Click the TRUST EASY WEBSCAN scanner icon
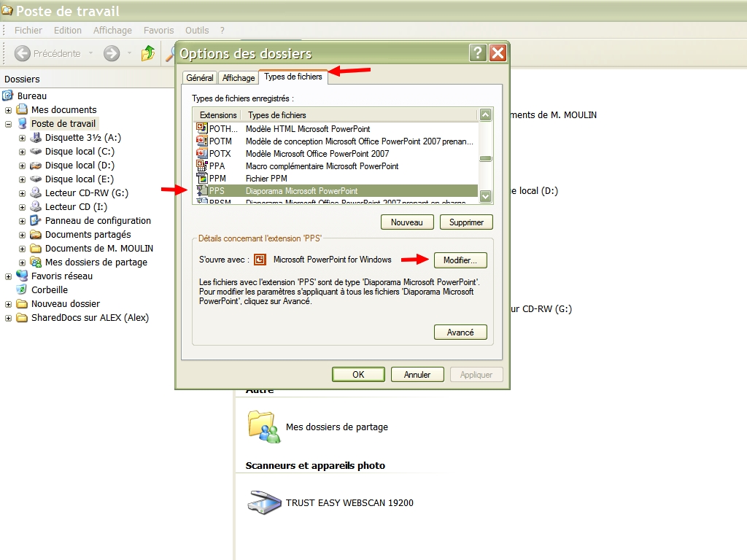 pyautogui.click(x=263, y=502)
